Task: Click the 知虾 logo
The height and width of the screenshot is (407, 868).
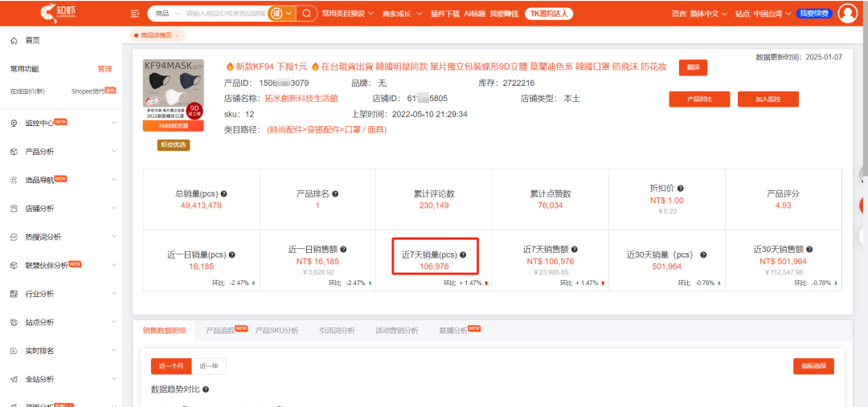Action: tap(56, 12)
